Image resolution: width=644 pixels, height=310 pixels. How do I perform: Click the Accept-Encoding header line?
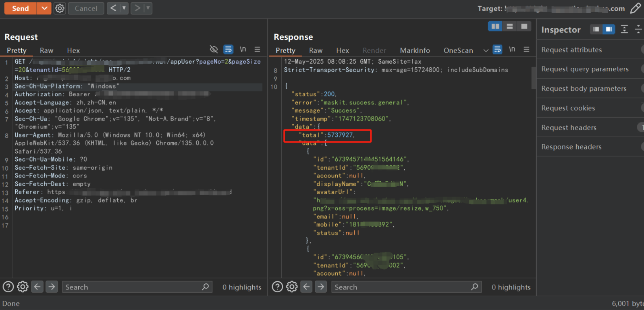click(x=76, y=200)
